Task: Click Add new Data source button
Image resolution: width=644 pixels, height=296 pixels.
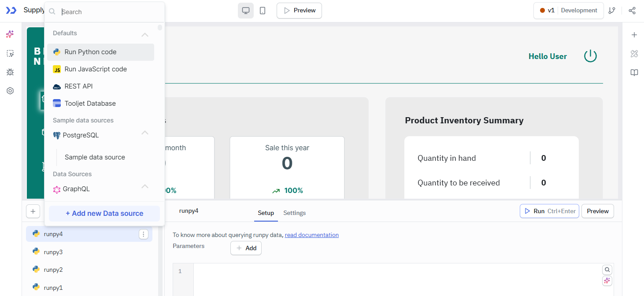Action: point(104,213)
